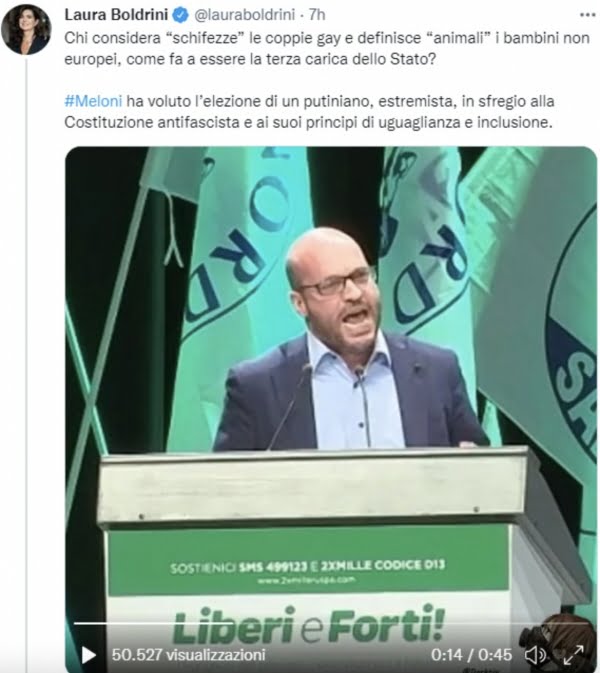Viewport: 600px width, 673px height.
Task: Open Laura Boldrini's profile picture
Action: 26,29
